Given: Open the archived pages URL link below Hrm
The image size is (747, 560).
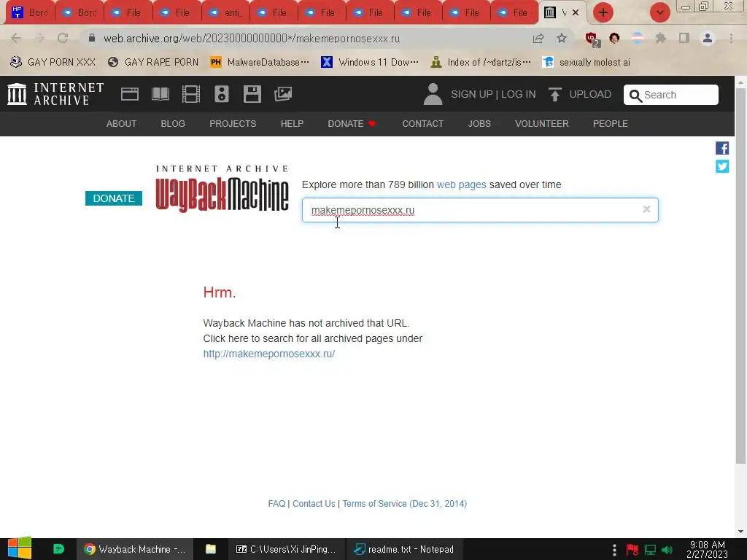Looking at the screenshot, I should click(x=269, y=354).
